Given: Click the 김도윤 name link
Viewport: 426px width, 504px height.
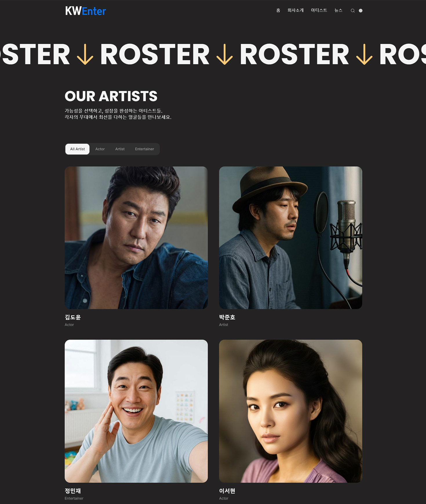Looking at the screenshot, I should point(73,317).
